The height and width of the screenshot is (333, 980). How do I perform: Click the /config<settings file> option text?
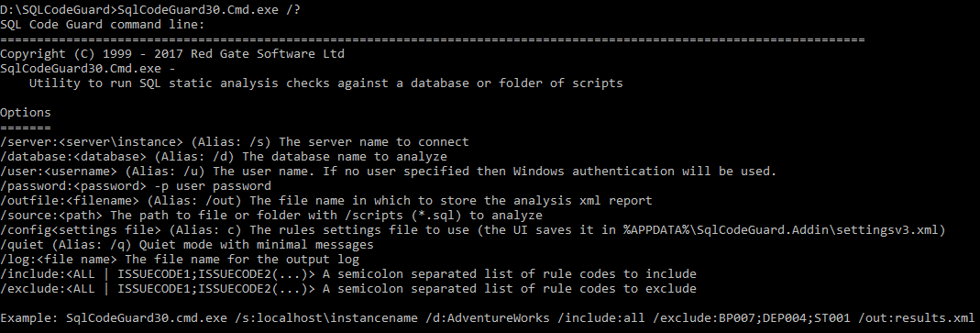pos(81,229)
